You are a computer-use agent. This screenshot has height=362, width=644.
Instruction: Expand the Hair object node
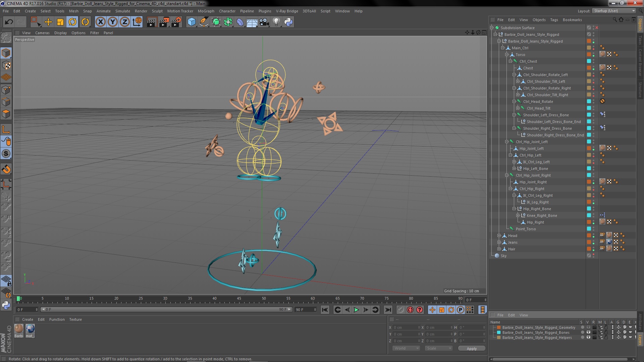coord(499,249)
